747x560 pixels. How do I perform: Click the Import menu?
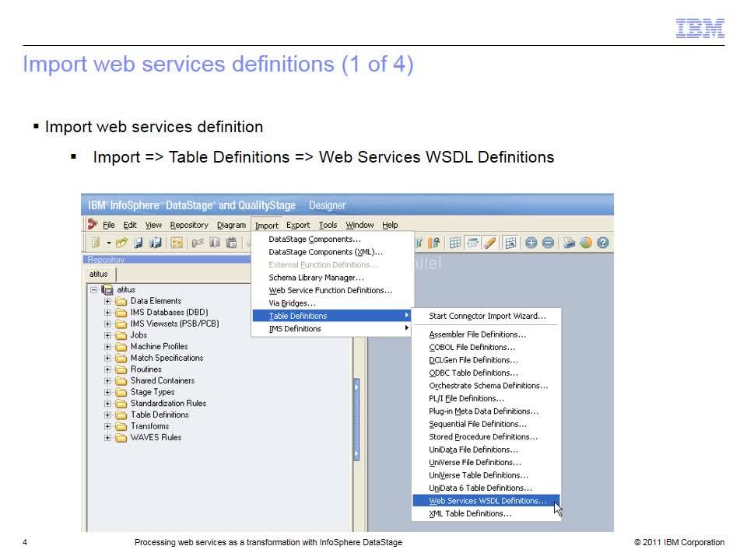tap(267, 226)
